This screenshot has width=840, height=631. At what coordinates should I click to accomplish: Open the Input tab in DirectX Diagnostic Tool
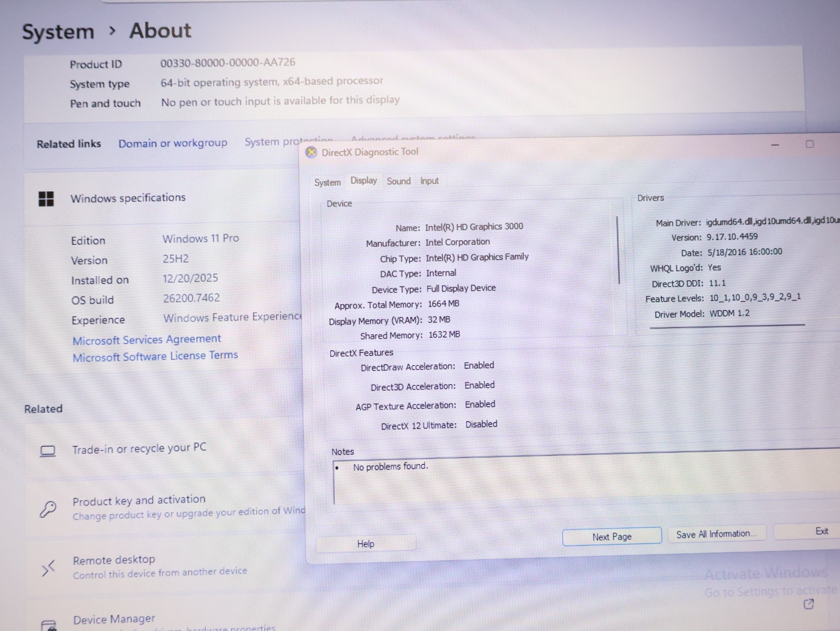click(x=429, y=181)
